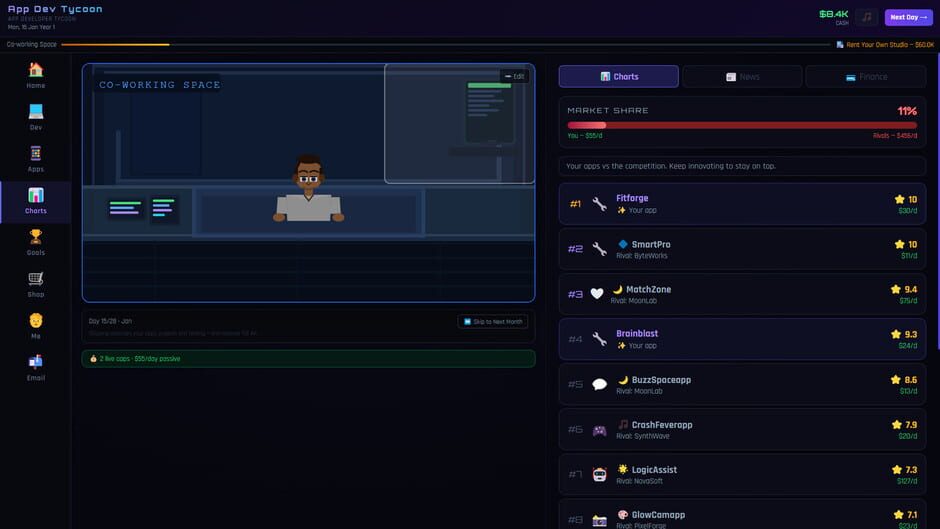Select the SmartPro rival app
The image size is (940, 529).
742,249
